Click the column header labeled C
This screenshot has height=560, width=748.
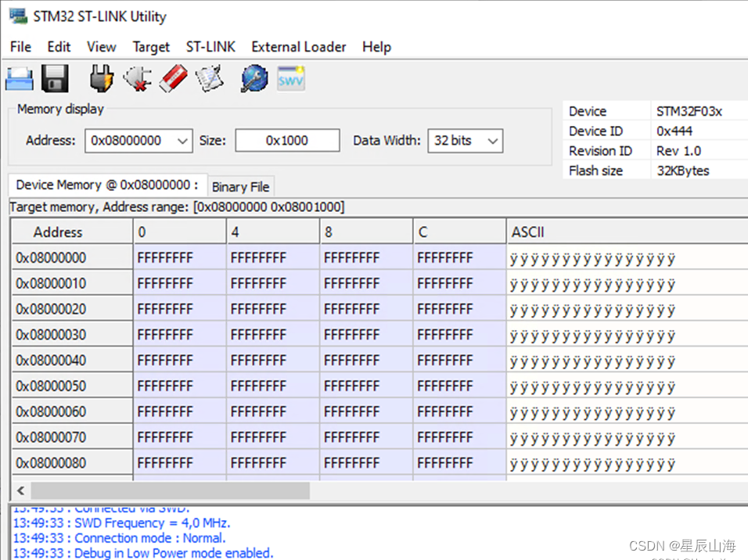point(459,232)
